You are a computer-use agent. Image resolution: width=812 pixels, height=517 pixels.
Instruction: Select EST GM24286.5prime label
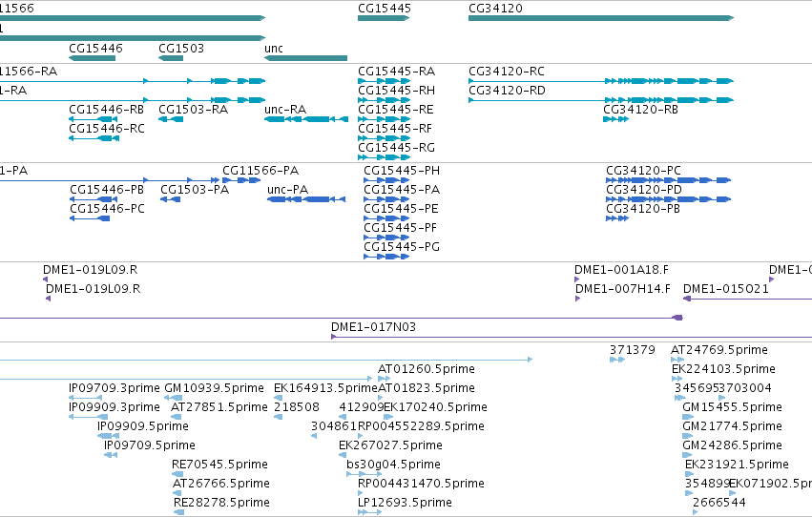point(732,446)
